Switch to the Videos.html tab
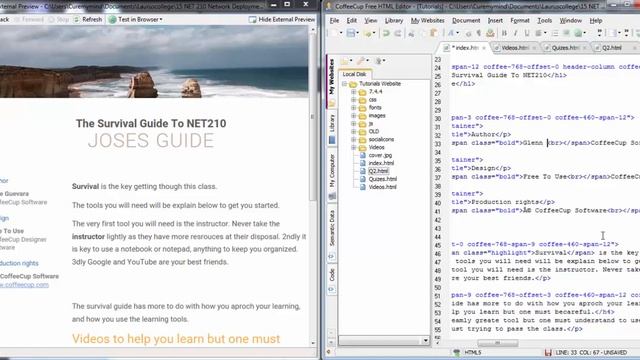Viewport: 640px width, 360px height. (515, 48)
